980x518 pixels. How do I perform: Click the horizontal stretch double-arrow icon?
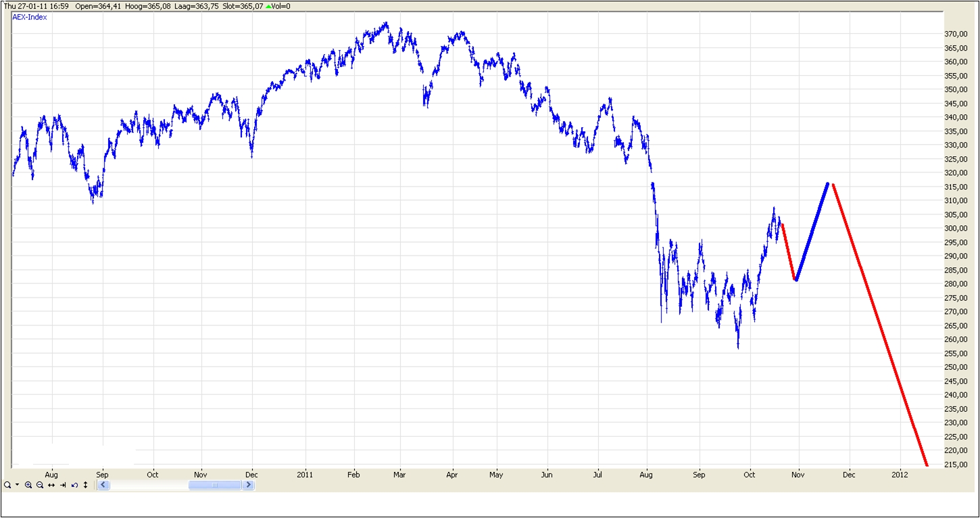[51, 486]
